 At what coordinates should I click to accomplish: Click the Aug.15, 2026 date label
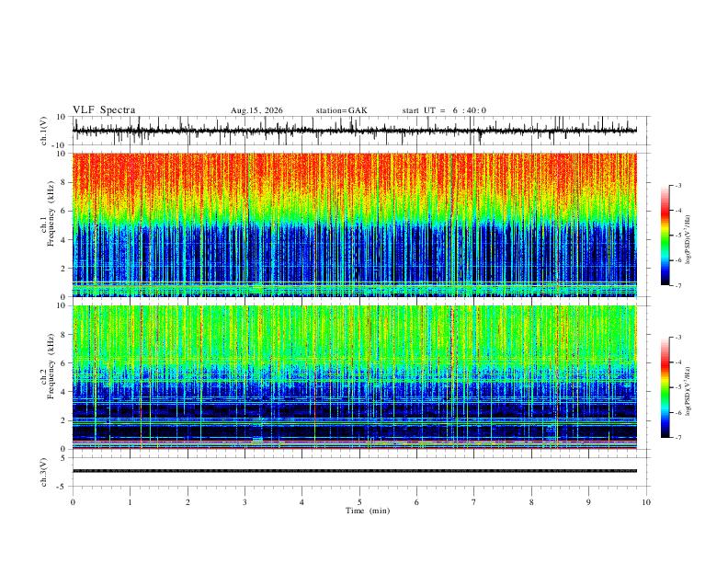[x=256, y=110]
